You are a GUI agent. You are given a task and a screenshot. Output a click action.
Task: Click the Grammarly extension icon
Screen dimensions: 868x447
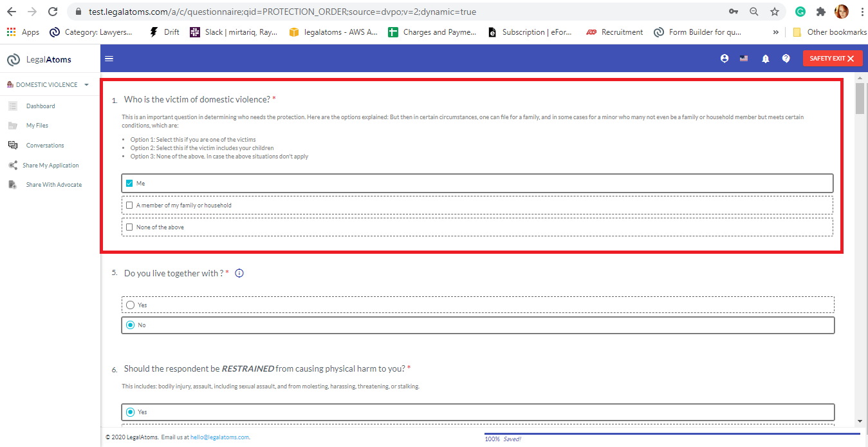coord(800,12)
